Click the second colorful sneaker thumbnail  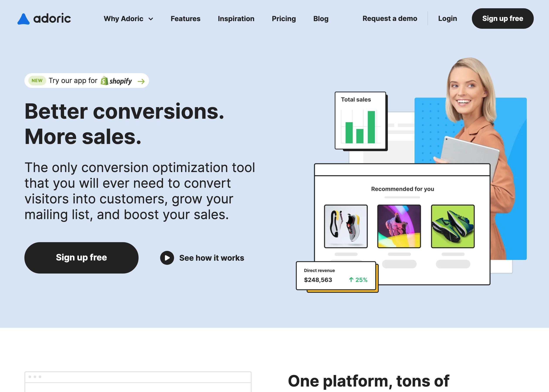pyautogui.click(x=399, y=226)
